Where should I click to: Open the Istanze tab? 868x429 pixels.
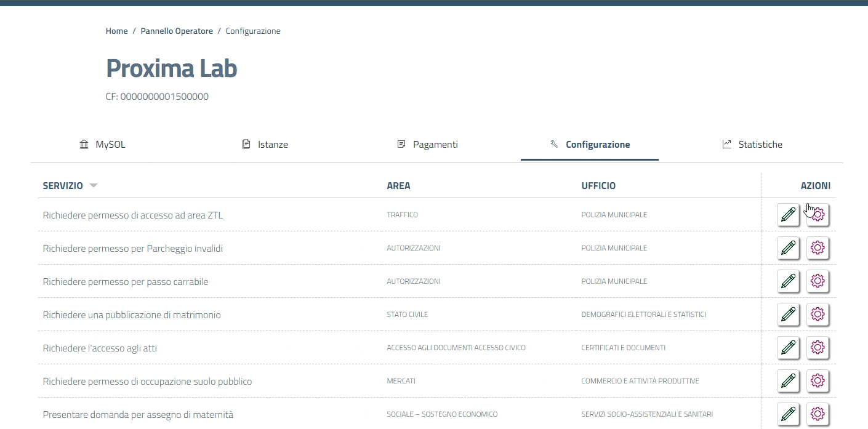pos(265,145)
